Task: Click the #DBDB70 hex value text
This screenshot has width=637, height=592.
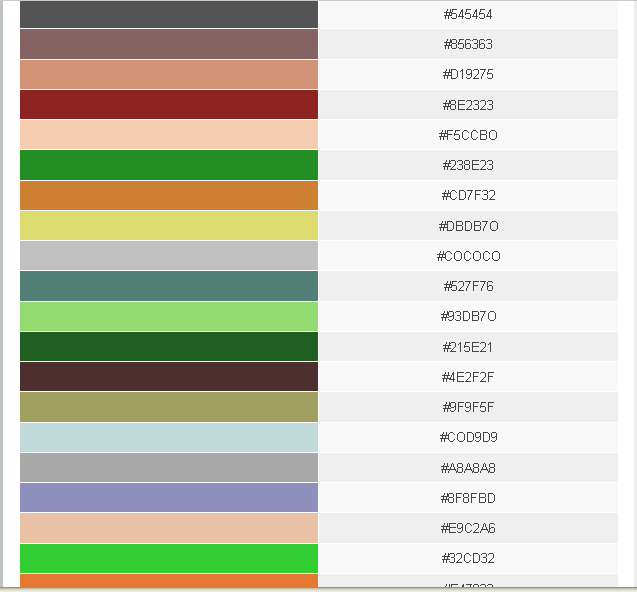Action: [x=467, y=226]
